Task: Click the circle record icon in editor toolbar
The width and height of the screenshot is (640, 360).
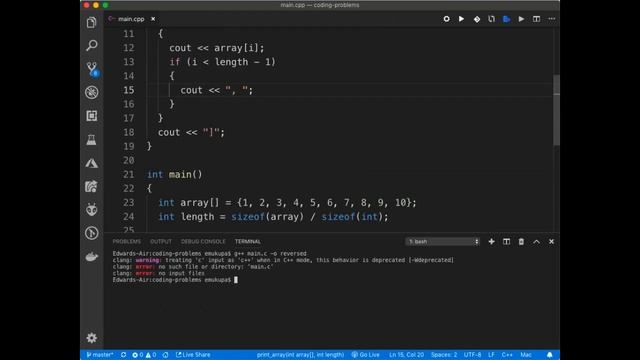Action: [447, 19]
